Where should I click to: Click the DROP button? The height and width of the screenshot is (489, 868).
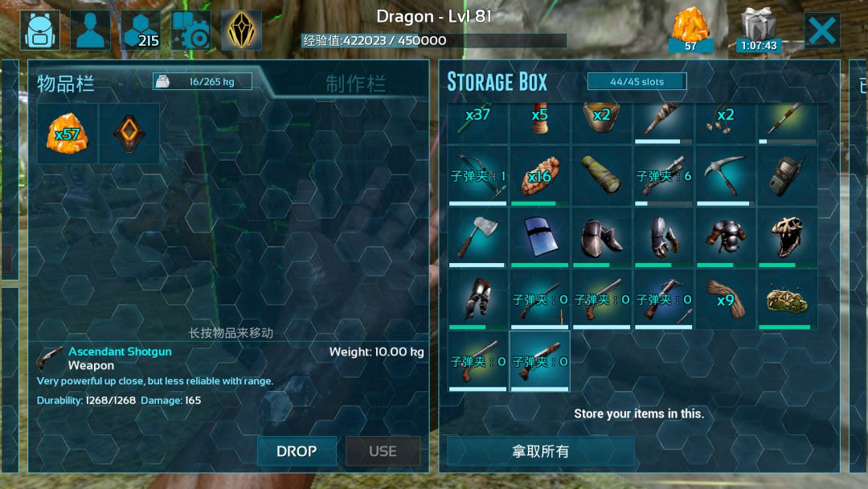[297, 451]
